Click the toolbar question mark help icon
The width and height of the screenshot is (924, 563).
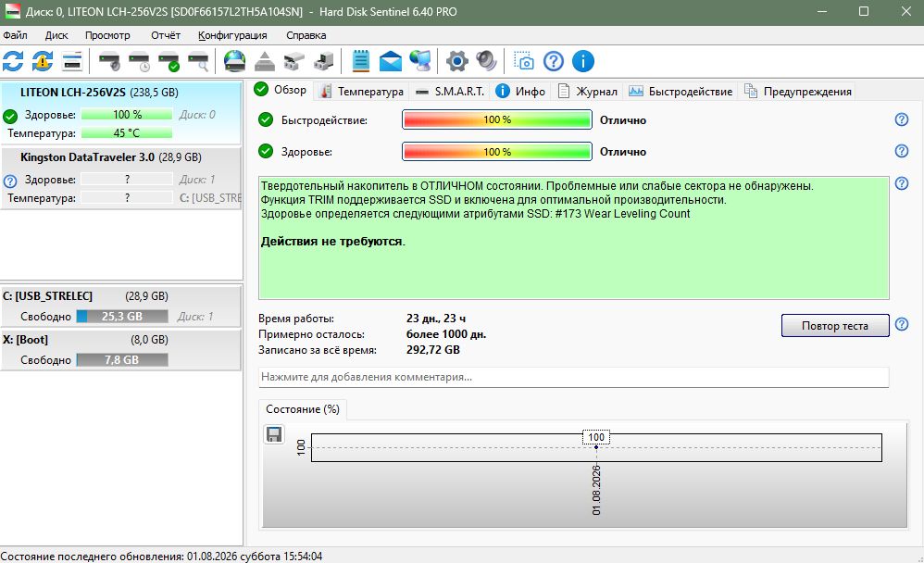(554, 61)
